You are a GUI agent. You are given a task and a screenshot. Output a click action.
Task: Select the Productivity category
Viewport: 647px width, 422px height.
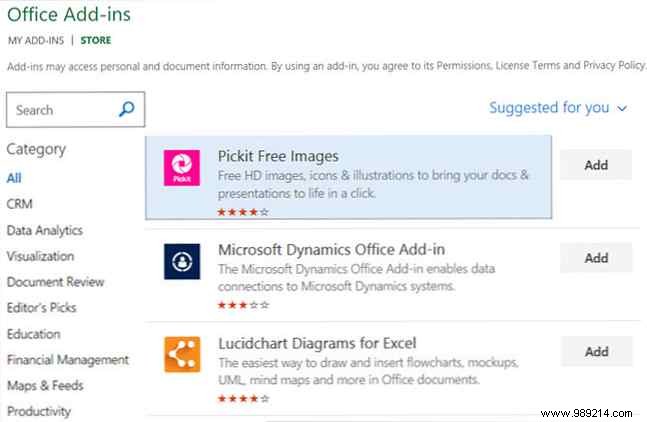coord(39,411)
